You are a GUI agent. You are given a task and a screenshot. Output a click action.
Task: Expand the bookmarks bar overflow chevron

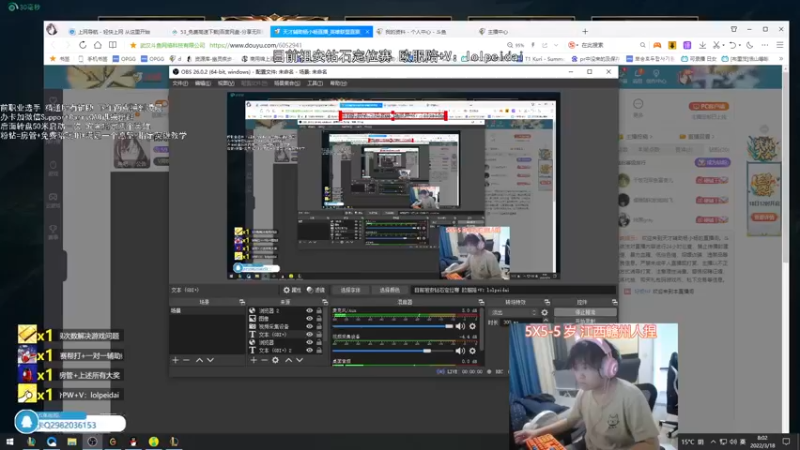(781, 59)
